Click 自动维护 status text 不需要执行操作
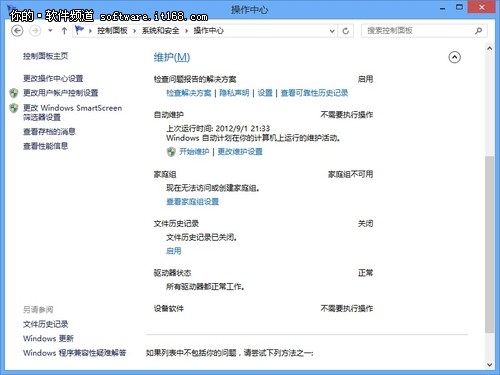 347,115
